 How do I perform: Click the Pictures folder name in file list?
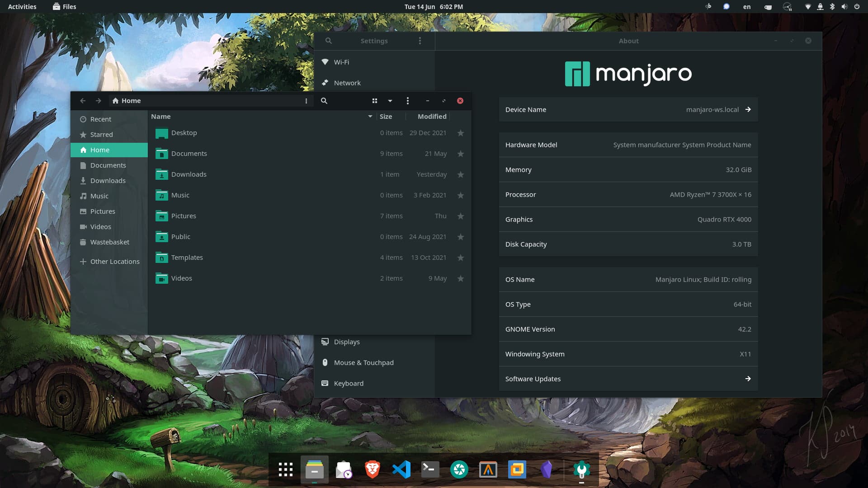pyautogui.click(x=184, y=216)
